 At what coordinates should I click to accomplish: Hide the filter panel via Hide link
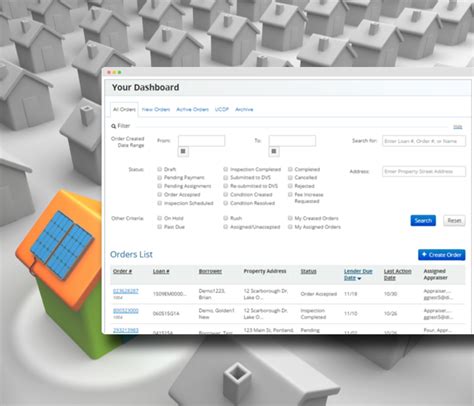point(458,127)
